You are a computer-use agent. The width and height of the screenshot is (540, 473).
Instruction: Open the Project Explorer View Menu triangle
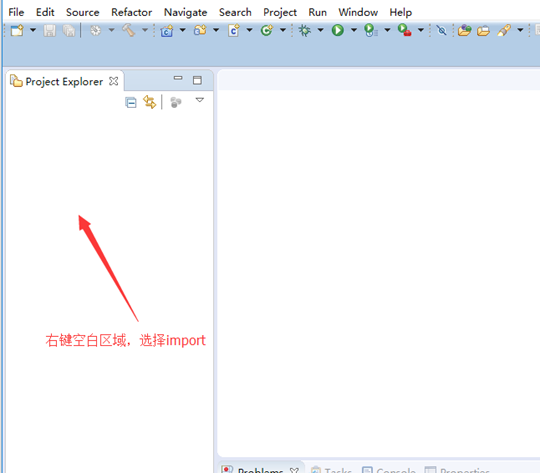[200, 100]
